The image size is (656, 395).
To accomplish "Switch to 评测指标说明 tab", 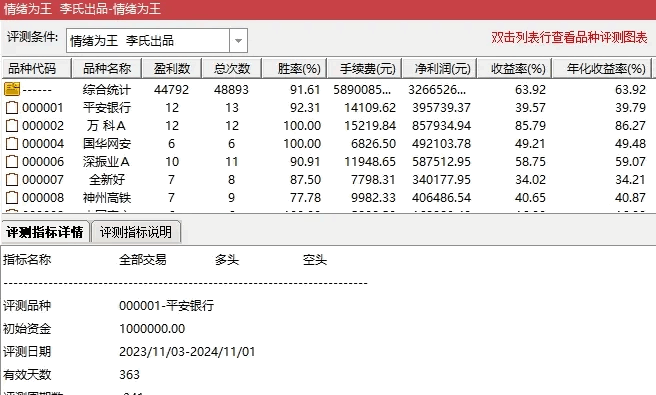I will (136, 232).
